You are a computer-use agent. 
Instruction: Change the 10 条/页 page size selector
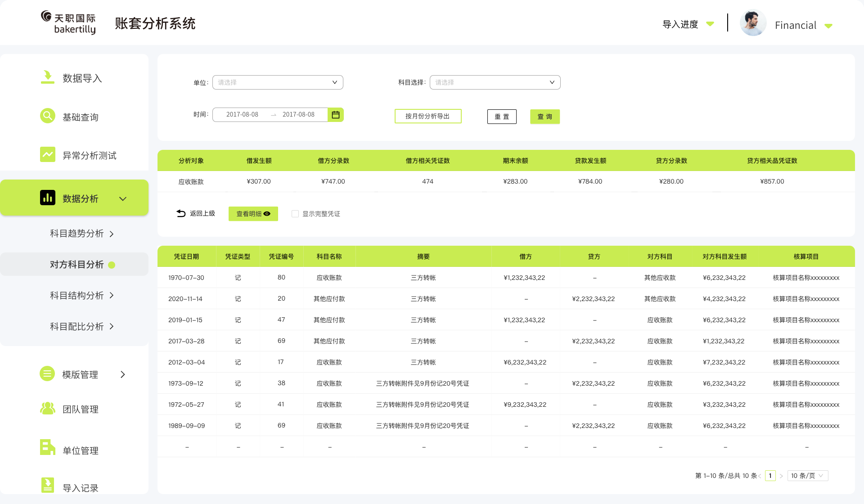807,476
